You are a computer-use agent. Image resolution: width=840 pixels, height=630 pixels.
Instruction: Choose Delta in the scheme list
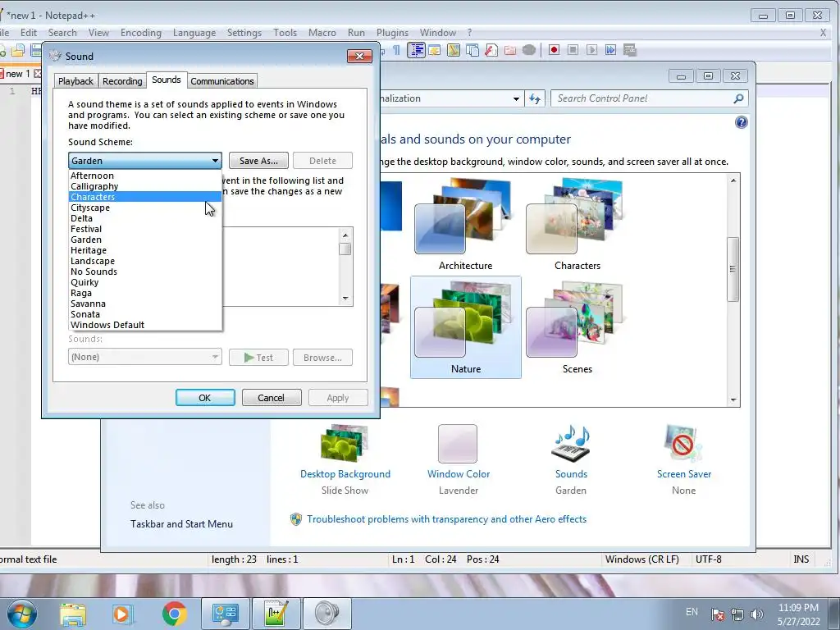[x=145, y=218]
